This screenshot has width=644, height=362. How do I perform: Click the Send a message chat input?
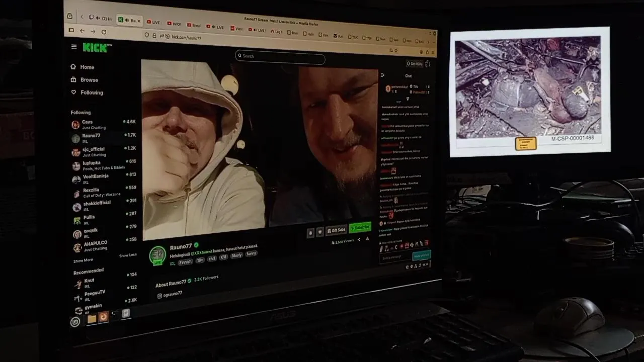[395, 258]
